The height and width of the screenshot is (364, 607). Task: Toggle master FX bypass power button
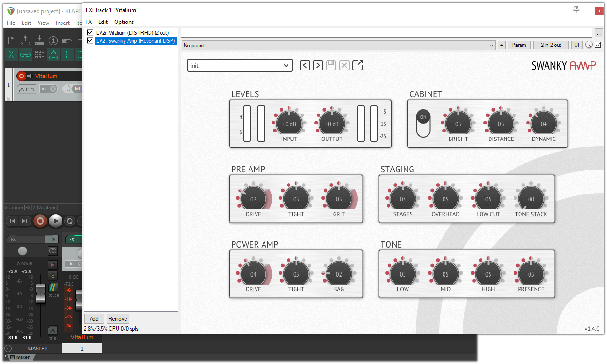(x=53, y=240)
